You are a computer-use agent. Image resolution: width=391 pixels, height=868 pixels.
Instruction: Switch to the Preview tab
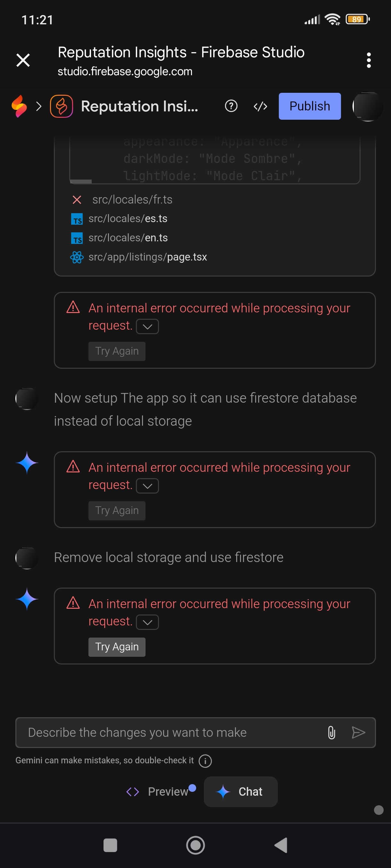pos(161,792)
